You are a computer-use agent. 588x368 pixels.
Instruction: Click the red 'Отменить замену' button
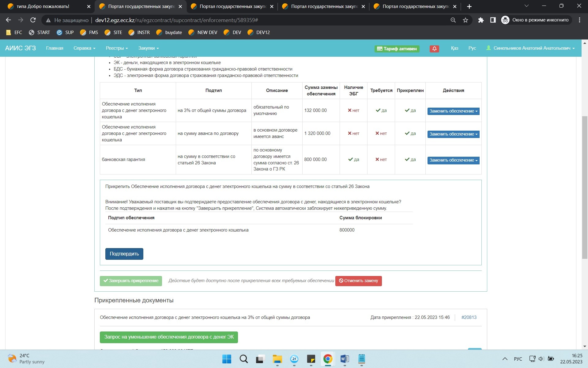tap(358, 281)
